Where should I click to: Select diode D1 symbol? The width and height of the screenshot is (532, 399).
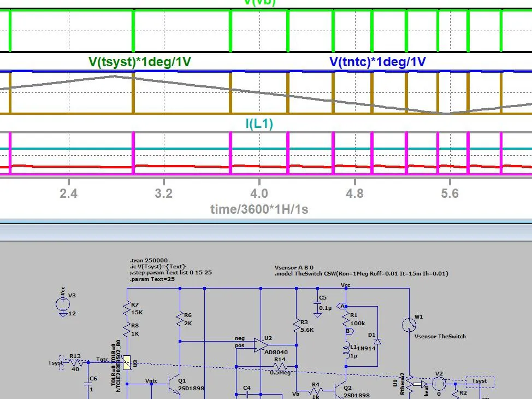tap(377, 341)
